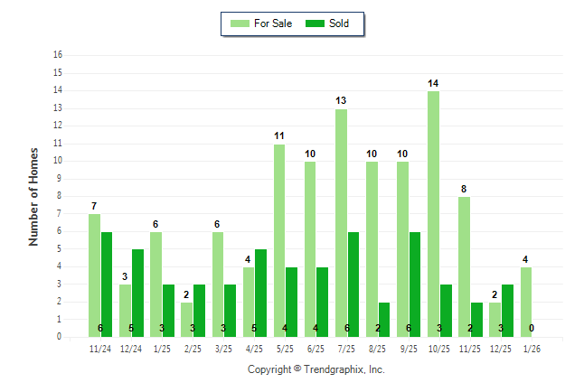Click the 14 data label above 10/25
This screenshot has width=584, height=392.
pos(433,83)
